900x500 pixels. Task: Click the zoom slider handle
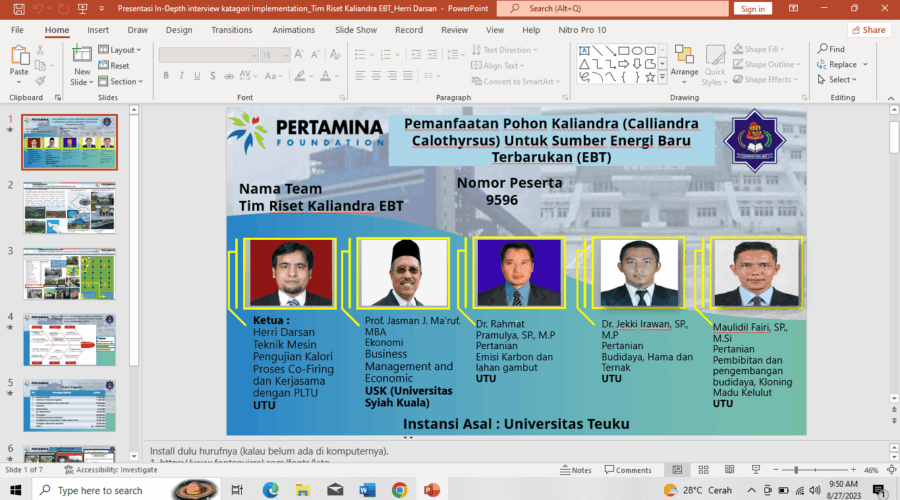click(x=796, y=470)
